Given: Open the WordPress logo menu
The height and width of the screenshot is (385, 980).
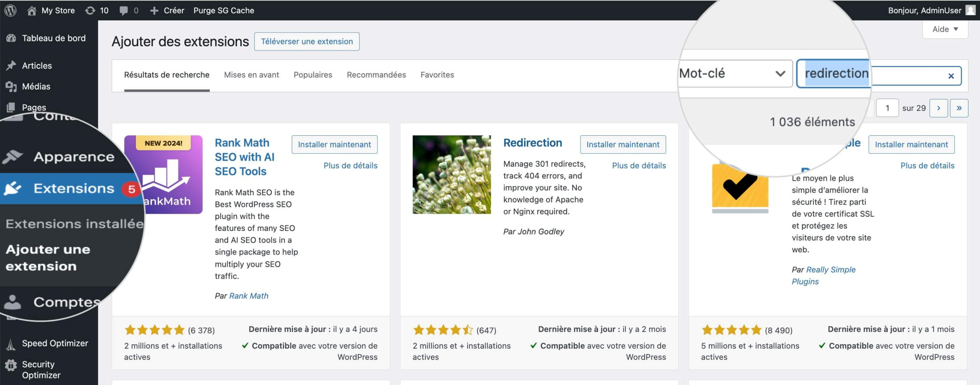Looking at the screenshot, I should tap(10, 10).
